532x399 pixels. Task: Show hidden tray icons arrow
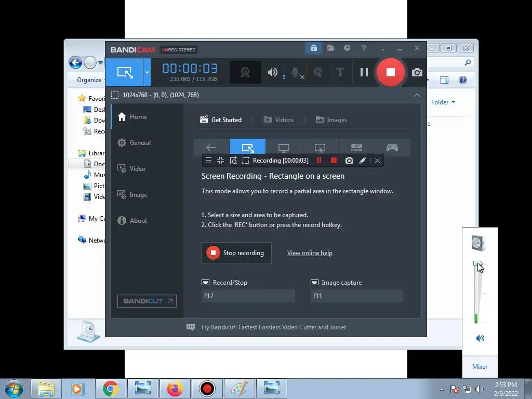point(442,389)
